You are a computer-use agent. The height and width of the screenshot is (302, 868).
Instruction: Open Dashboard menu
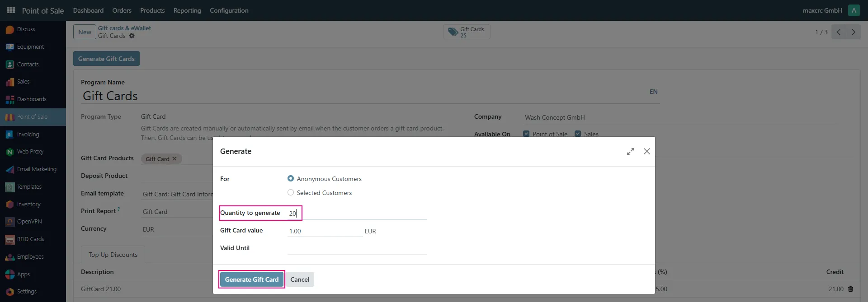click(x=88, y=10)
